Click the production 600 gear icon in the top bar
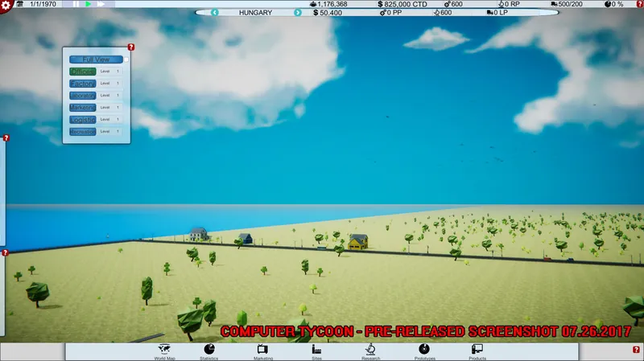Image resolution: width=644 pixels, height=361 pixels. 448,4
